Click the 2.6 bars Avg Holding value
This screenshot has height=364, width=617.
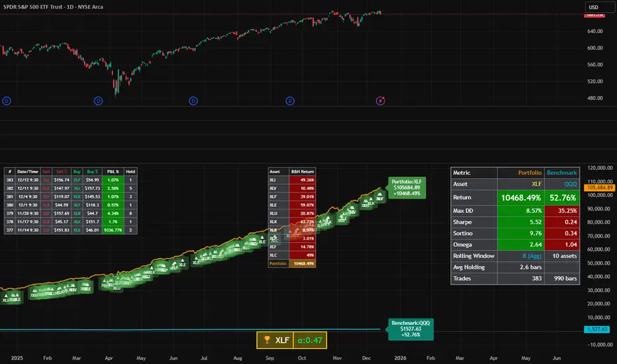(520, 267)
